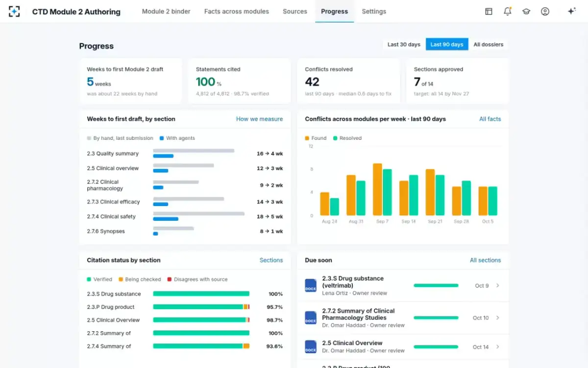Click DOCX icon for 2.5 Clinical Overview
588x368 pixels.
[x=311, y=346]
